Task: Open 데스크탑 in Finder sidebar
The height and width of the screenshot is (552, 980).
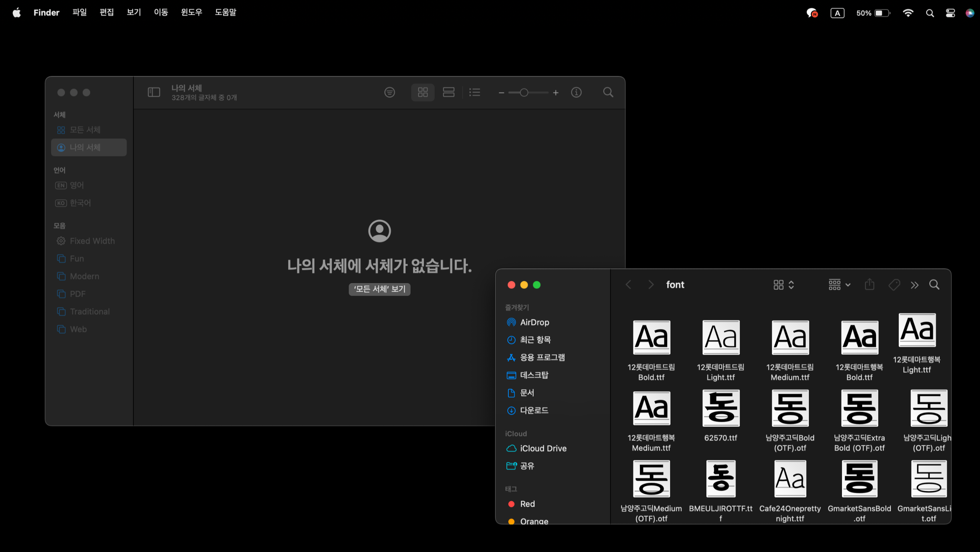Action: (554, 375)
